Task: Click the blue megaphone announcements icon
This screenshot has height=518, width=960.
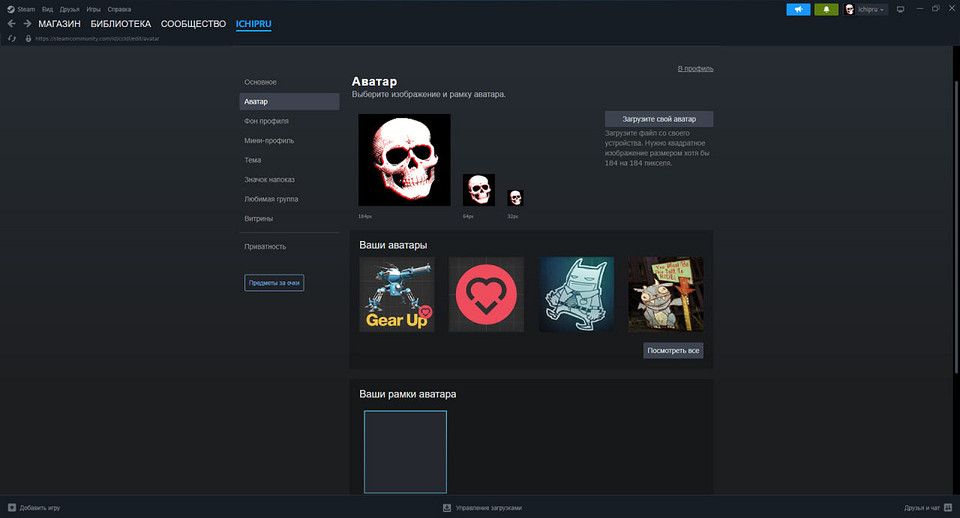Action: click(x=798, y=9)
